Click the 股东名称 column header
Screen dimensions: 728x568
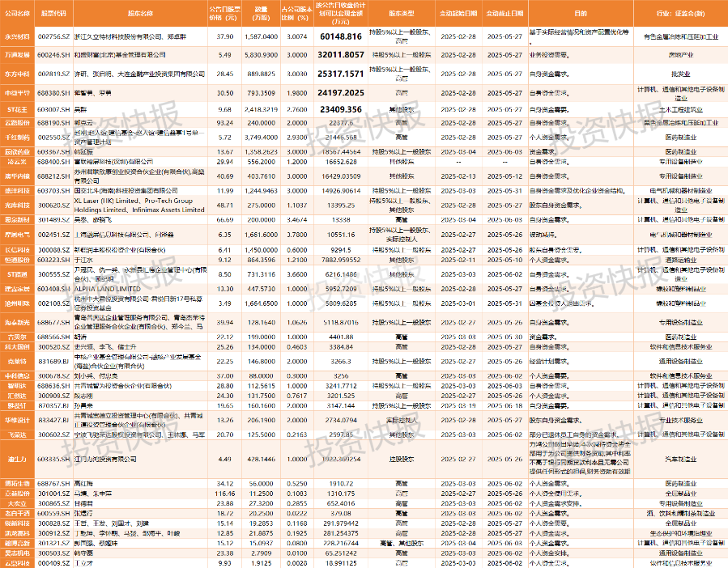coord(140,14)
